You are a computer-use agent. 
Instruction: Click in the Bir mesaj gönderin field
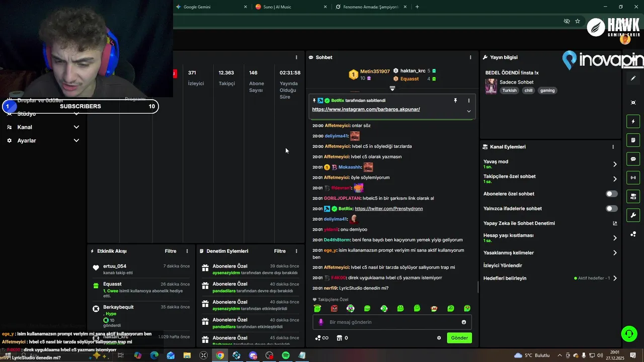pyautogui.click(x=392, y=322)
